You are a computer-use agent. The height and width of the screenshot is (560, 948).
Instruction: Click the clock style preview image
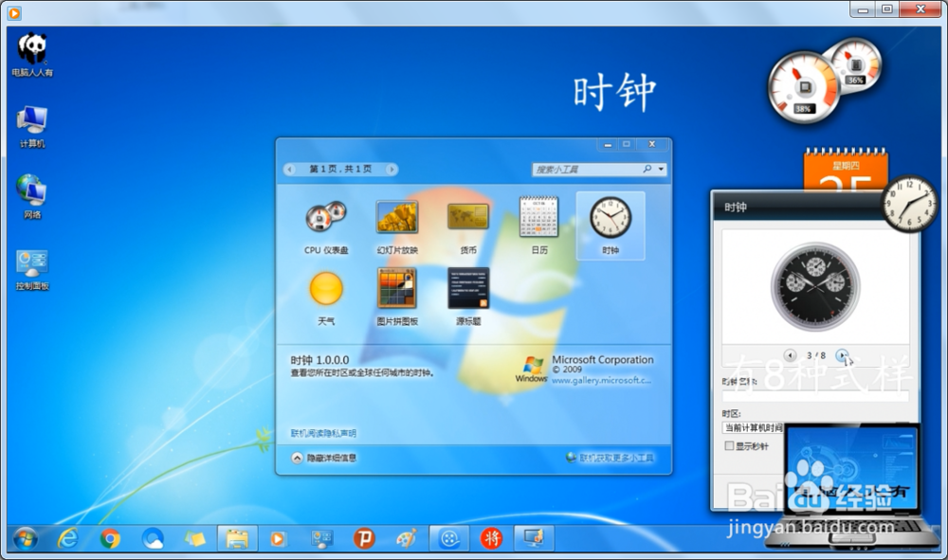click(x=815, y=287)
